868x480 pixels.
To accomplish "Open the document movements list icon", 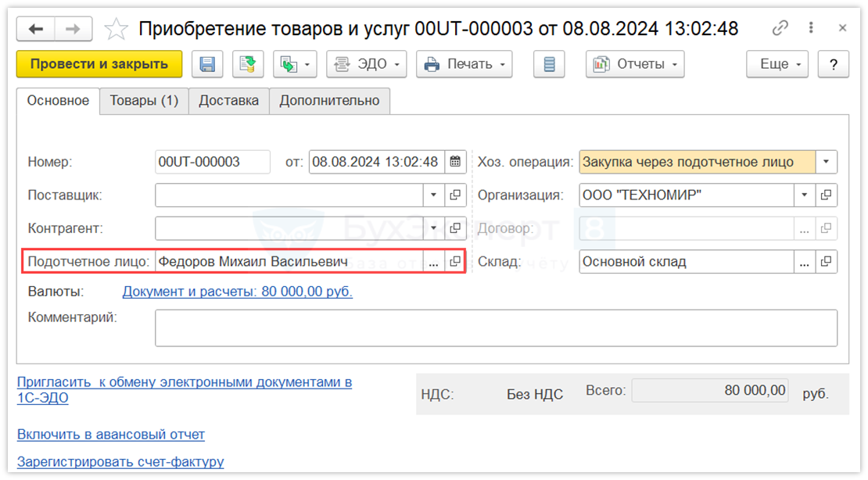I will [549, 64].
